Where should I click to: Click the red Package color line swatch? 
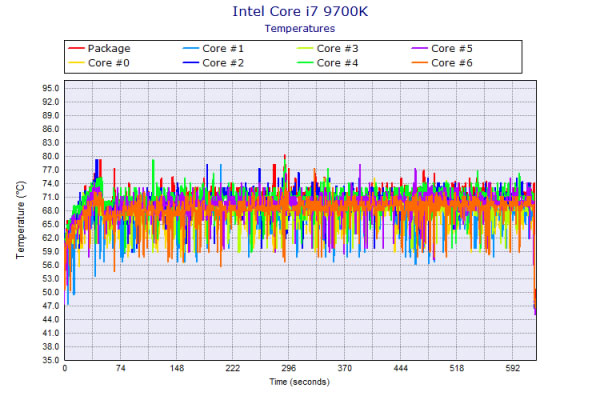tap(76, 48)
